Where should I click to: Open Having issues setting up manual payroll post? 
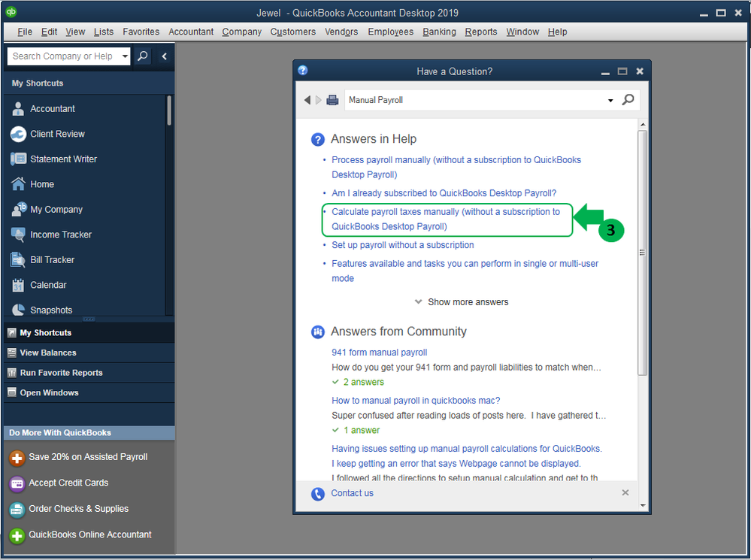point(467,456)
